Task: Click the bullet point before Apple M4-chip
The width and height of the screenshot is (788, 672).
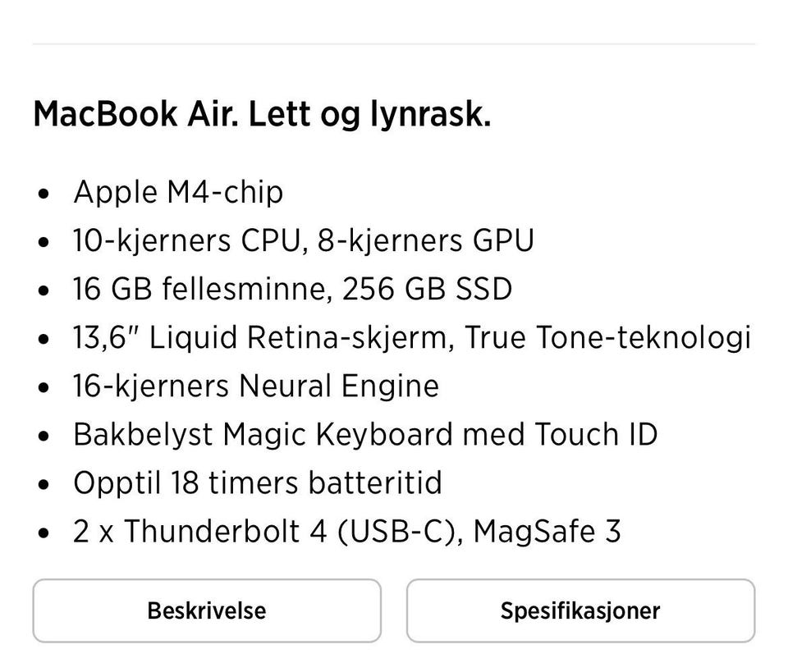Action: pyautogui.click(x=44, y=194)
